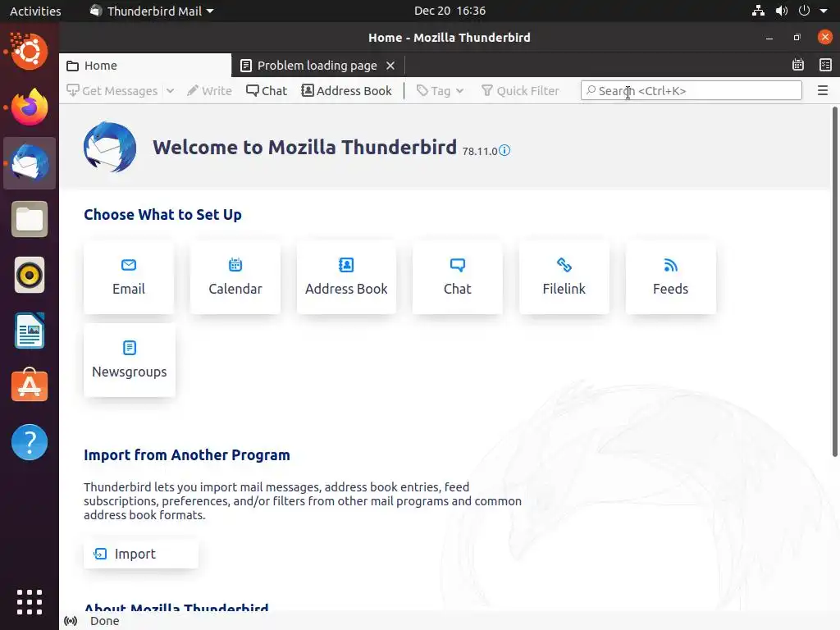840x630 pixels.
Task: Open the Thunderbird Mail app menu
Action: [152, 11]
